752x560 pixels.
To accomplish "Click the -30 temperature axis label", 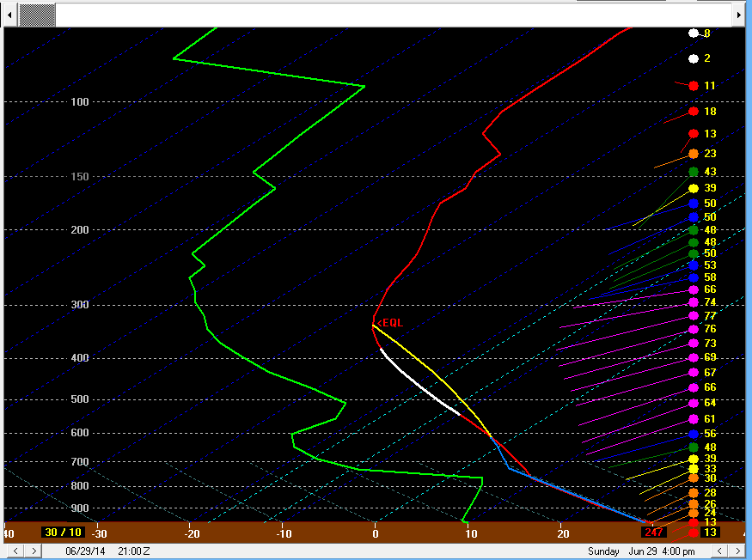I will [99, 533].
